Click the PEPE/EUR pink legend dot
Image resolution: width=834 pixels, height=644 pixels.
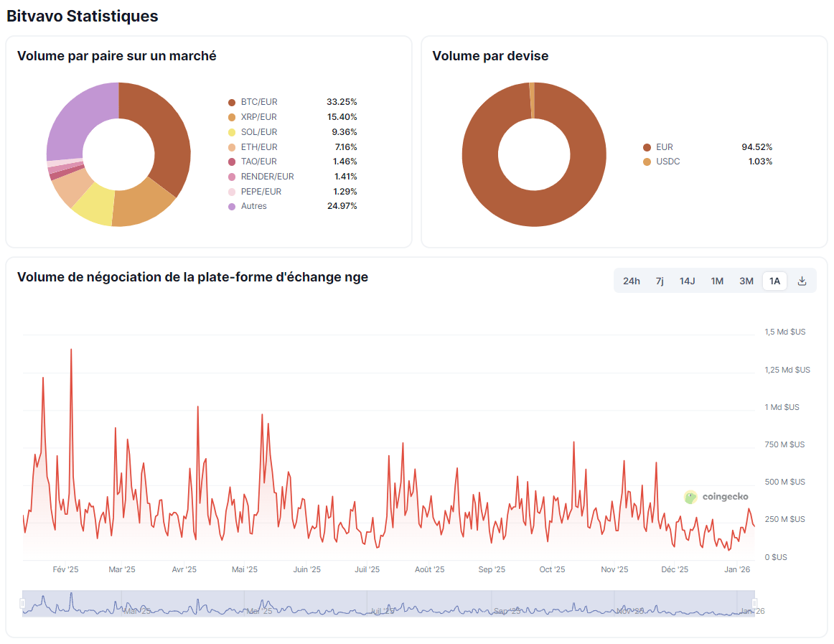point(231,191)
